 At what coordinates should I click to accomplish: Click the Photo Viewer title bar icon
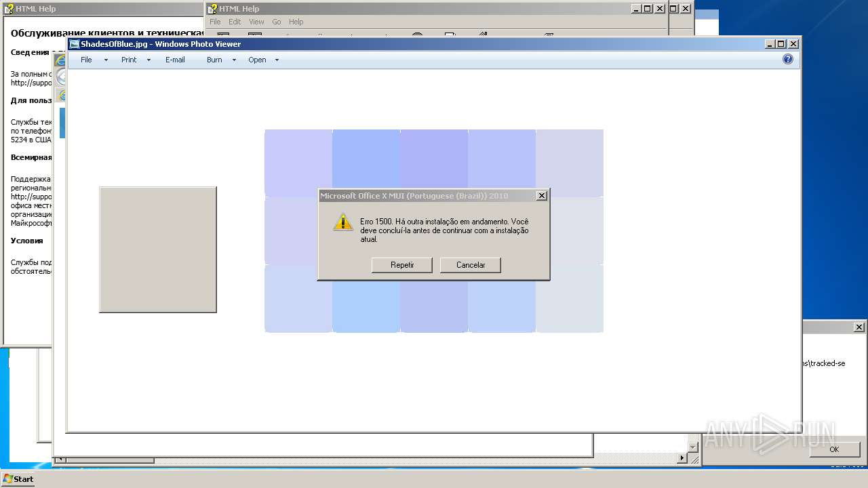[75, 44]
